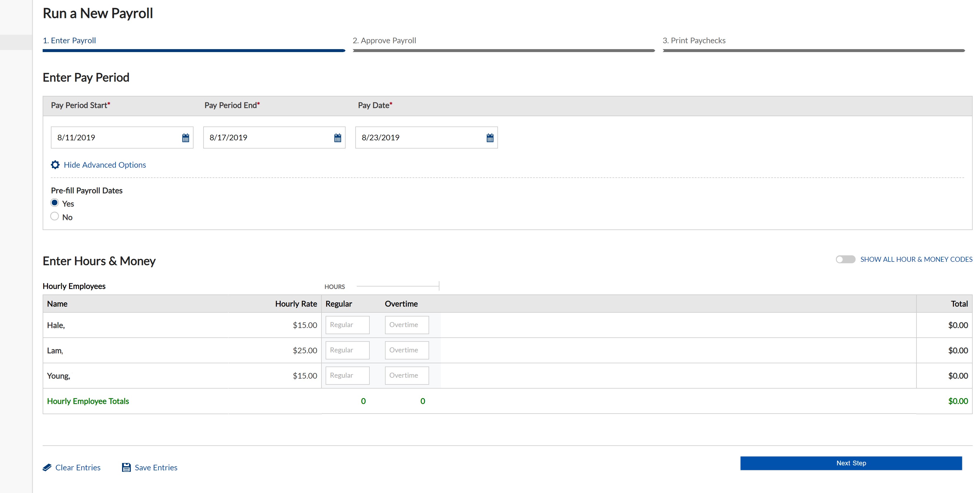Select the Enter Payroll step tab
The width and height of the screenshot is (980, 493).
[69, 41]
